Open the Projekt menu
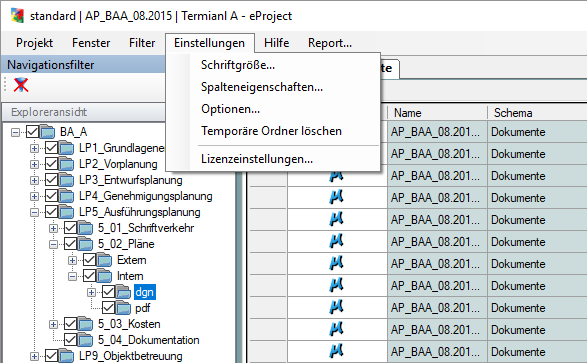587x363 pixels. 34,43
